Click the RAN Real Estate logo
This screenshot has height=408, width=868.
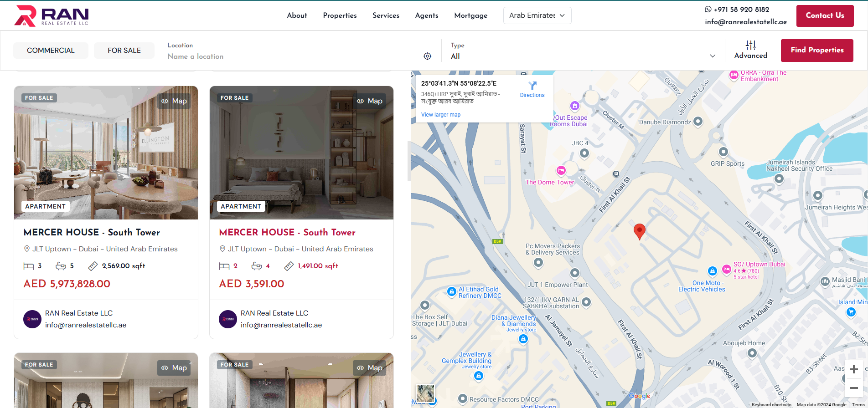tap(51, 16)
